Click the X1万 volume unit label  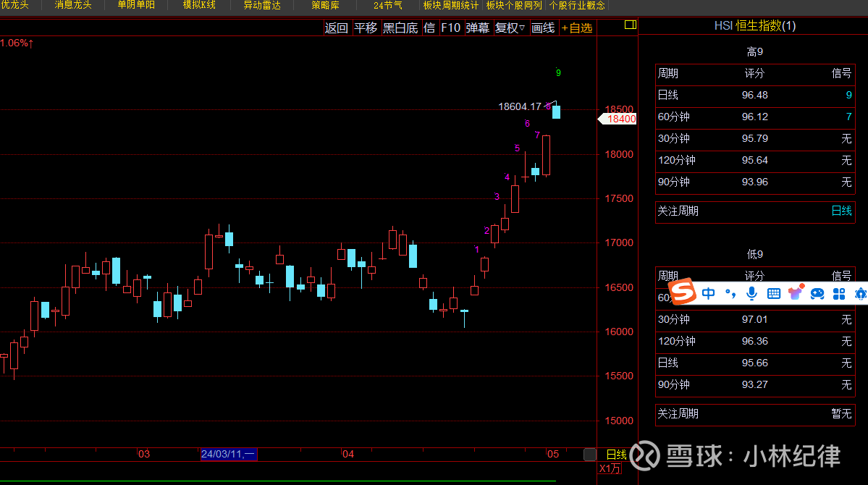coord(610,468)
